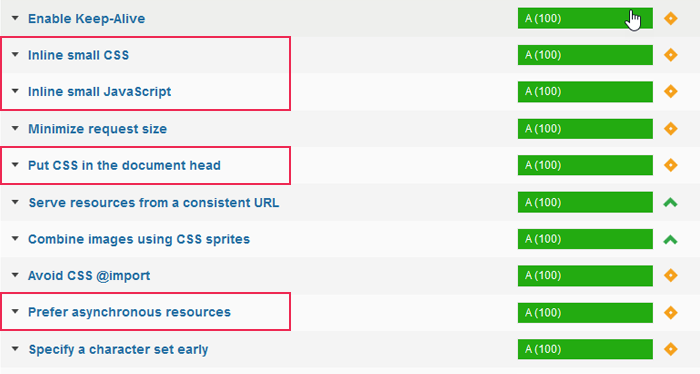This screenshot has width=700, height=374.
Task: Click the orange diamond icon for Enable Keep-Alive
Action: click(671, 18)
